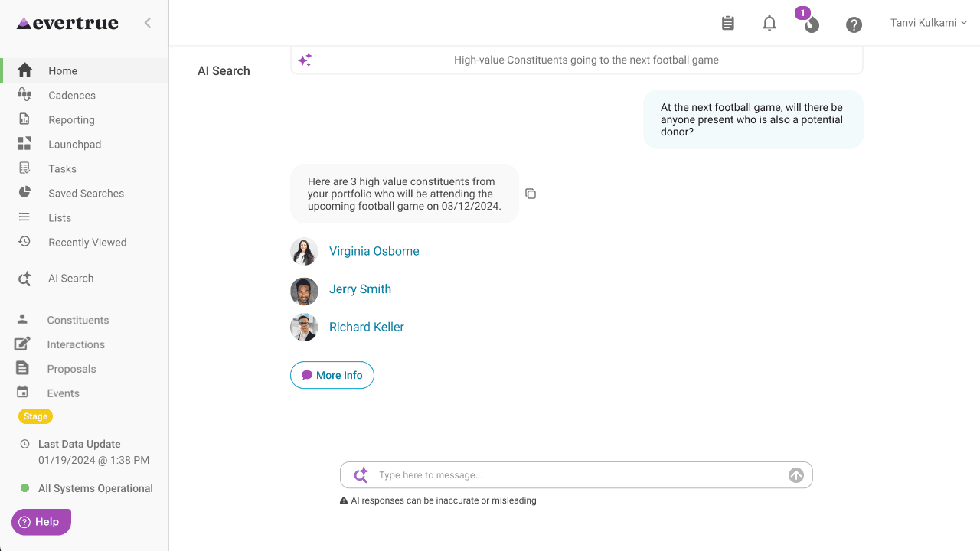
Task: Open the notifications bell
Action: [x=769, y=24]
